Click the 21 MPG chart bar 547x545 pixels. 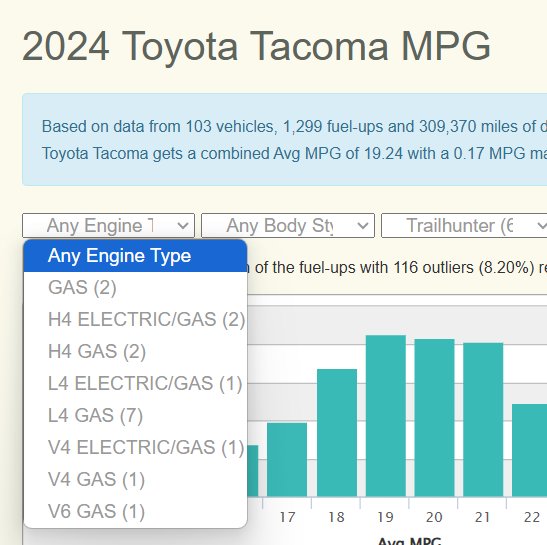pyautogui.click(x=483, y=419)
